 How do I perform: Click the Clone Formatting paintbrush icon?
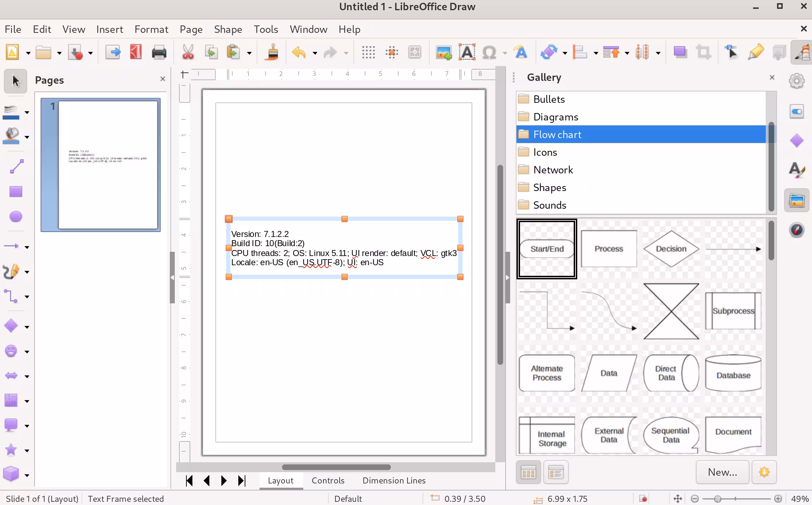pyautogui.click(x=272, y=53)
